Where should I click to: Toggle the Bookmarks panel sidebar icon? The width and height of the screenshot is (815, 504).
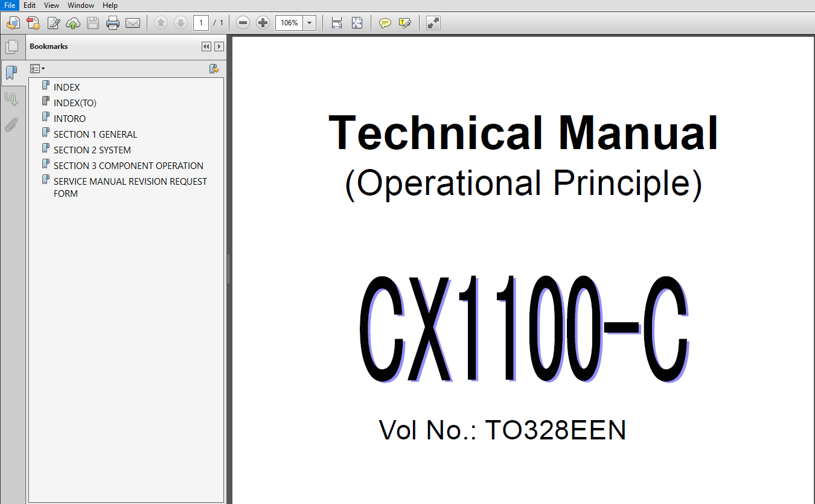click(11, 73)
